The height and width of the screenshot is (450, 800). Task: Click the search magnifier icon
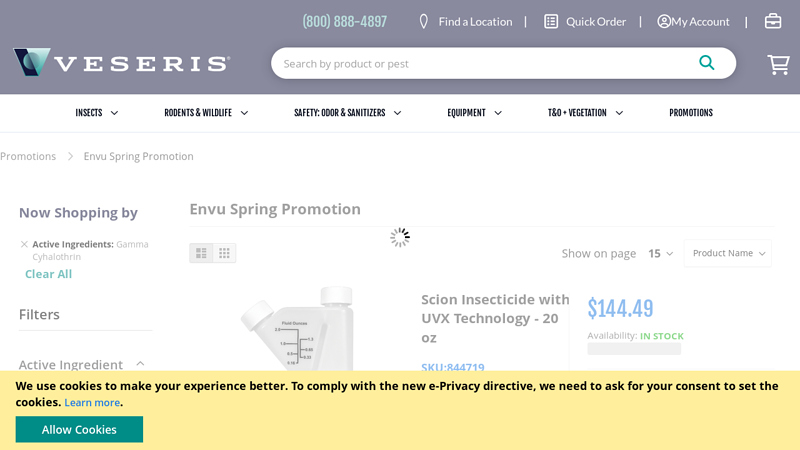[707, 63]
